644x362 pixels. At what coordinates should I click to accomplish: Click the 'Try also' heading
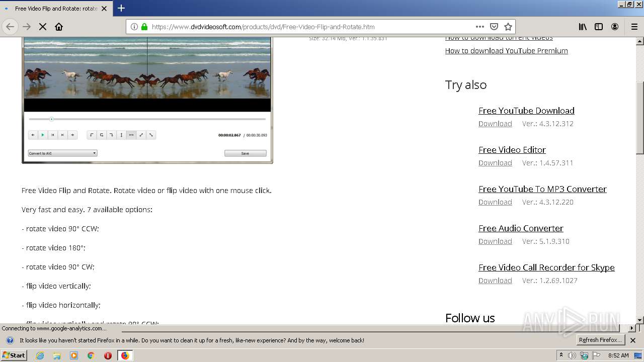466,85
